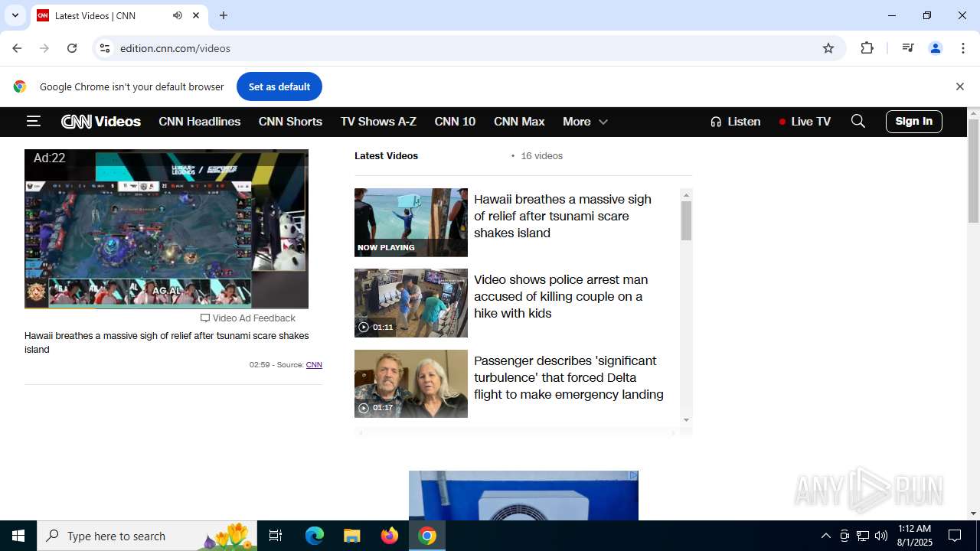The image size is (980, 551).
Task: Click the CNN logo in the header
Action: (77, 122)
